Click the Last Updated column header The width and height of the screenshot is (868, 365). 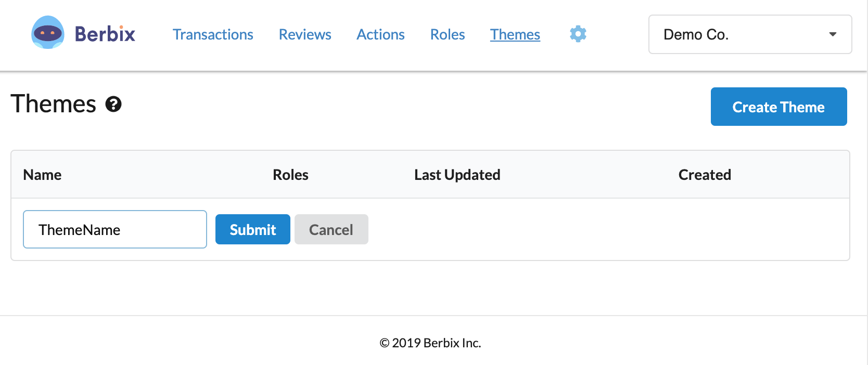(x=457, y=175)
